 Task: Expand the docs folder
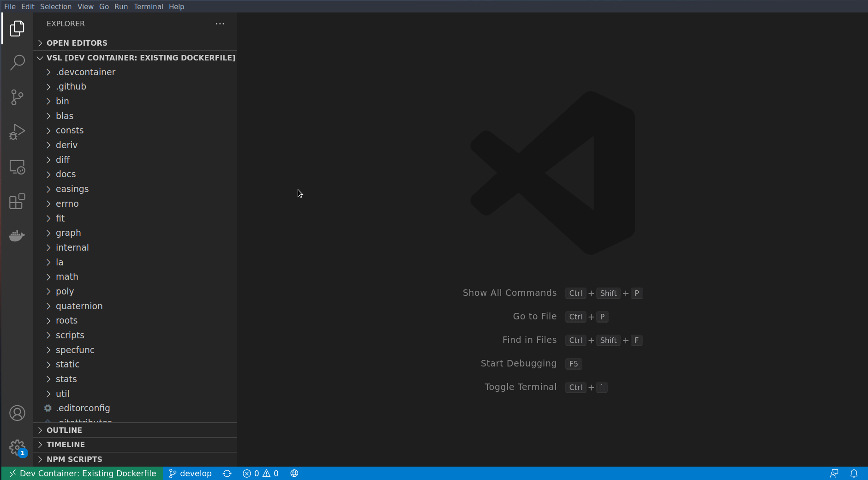(135, 174)
